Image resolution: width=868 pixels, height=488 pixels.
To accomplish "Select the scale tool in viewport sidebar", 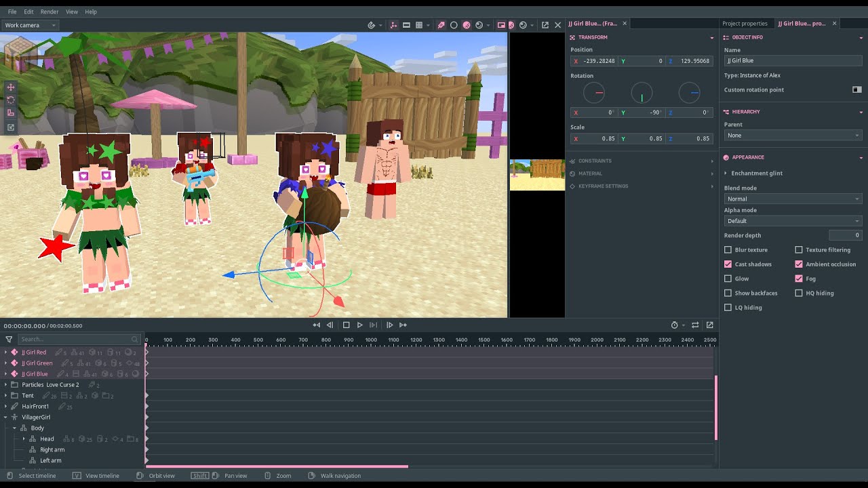I will (x=11, y=113).
